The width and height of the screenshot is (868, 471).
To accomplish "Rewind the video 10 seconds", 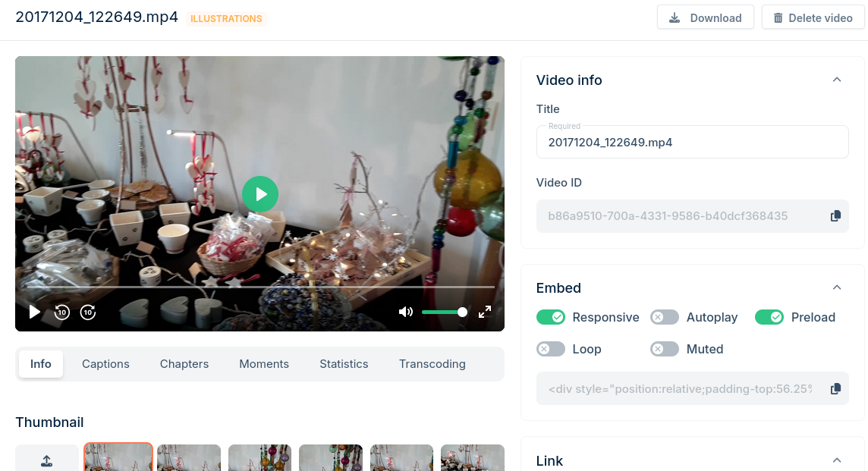I will click(62, 312).
